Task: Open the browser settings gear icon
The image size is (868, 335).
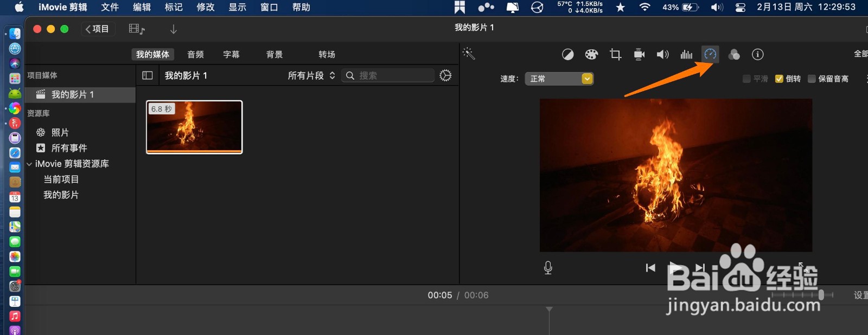Action: point(445,75)
